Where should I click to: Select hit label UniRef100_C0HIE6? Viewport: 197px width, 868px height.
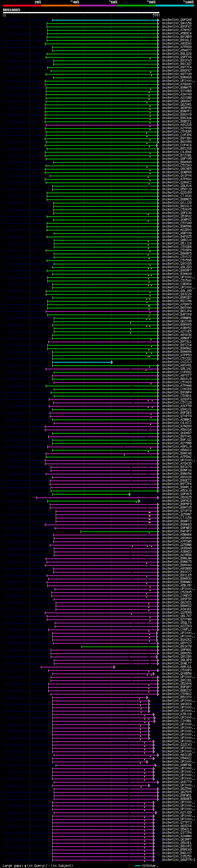coord(177,389)
